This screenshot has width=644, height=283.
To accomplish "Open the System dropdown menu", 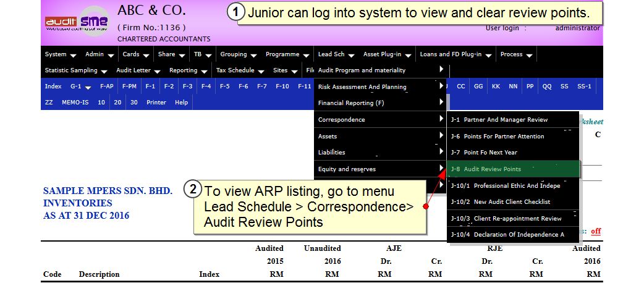I will 60,54.
